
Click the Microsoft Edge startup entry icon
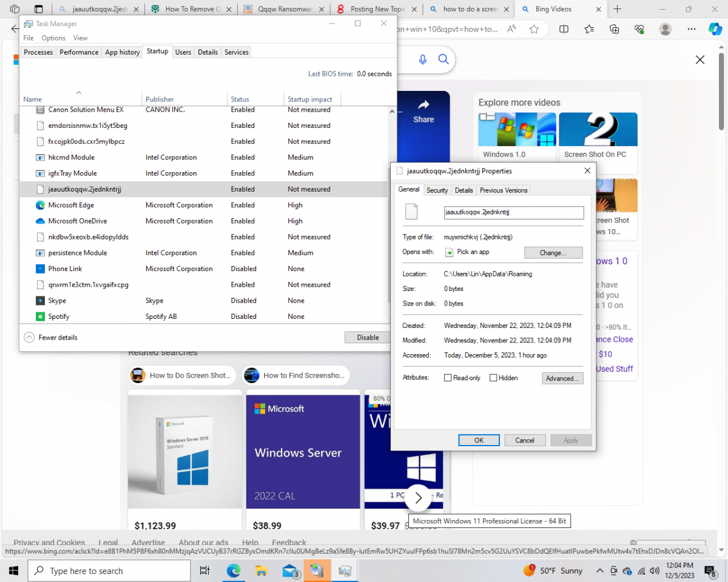point(40,205)
